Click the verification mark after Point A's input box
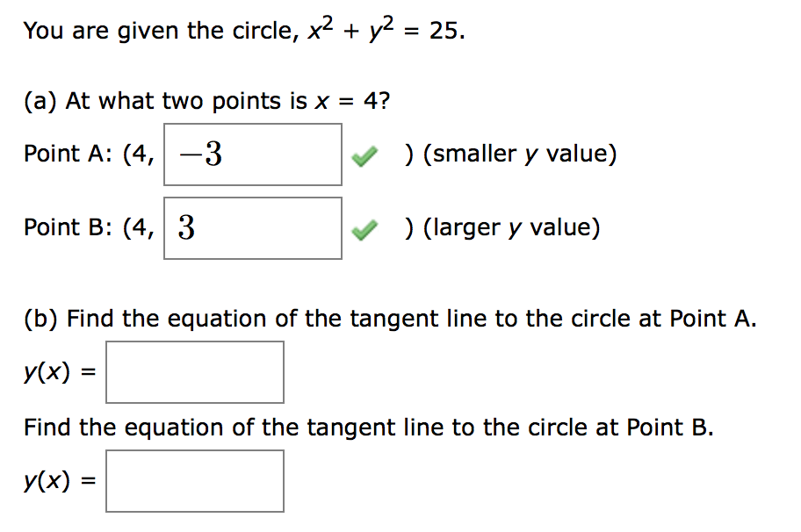The image size is (801, 532). 365,155
